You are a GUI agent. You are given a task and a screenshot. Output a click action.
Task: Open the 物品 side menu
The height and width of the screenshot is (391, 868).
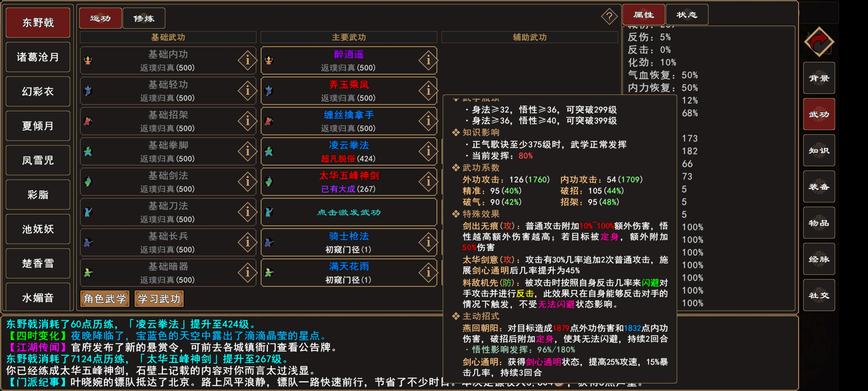tap(819, 223)
